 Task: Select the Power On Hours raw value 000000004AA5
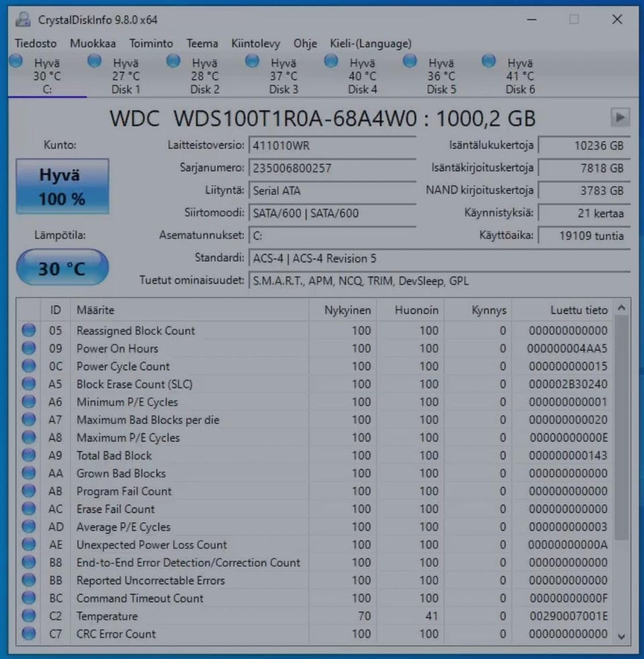pyautogui.click(x=567, y=348)
